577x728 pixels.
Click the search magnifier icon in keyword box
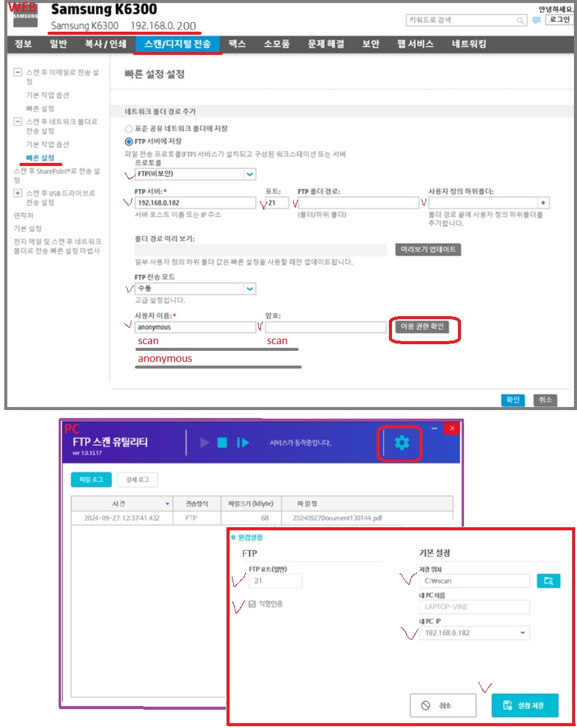coord(520,20)
